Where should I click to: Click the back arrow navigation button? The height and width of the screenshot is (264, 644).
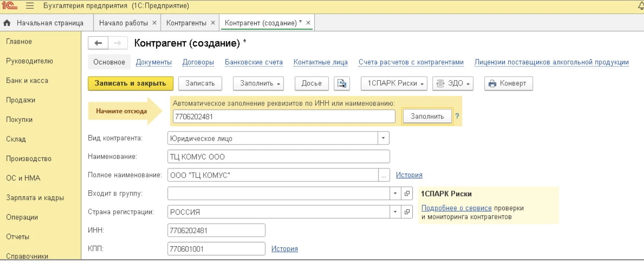[x=98, y=43]
